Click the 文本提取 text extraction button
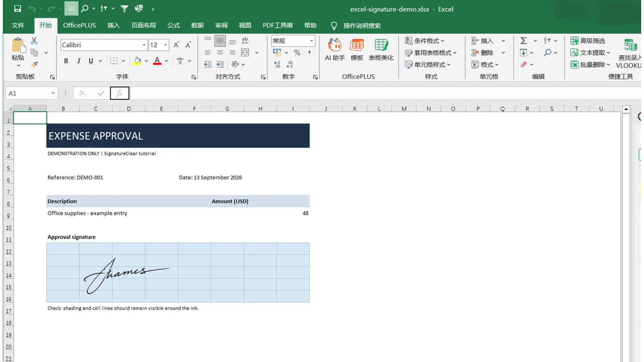Image resolution: width=644 pixels, height=362 pixels. [590, 53]
